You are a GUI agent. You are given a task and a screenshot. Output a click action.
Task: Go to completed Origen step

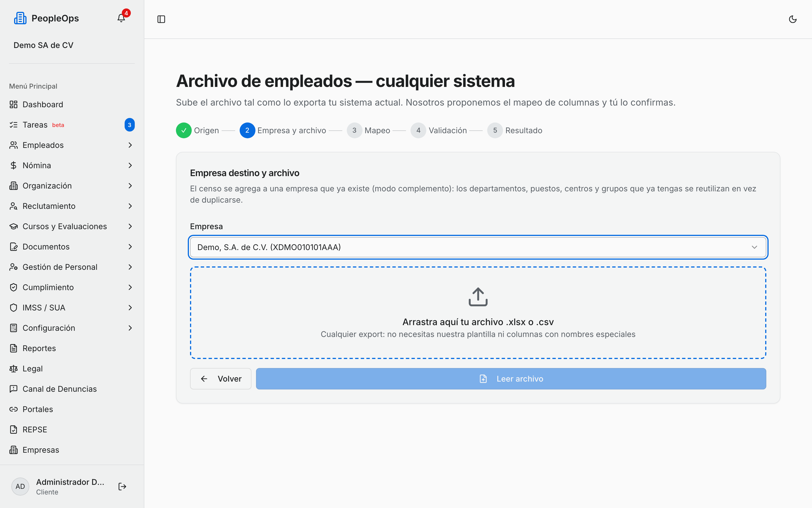[x=197, y=130]
